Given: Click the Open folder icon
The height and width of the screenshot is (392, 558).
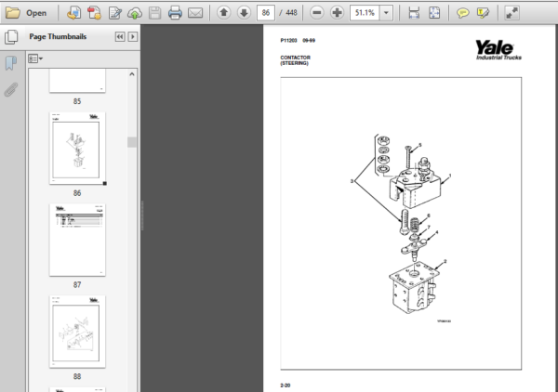Looking at the screenshot, I should point(13,13).
